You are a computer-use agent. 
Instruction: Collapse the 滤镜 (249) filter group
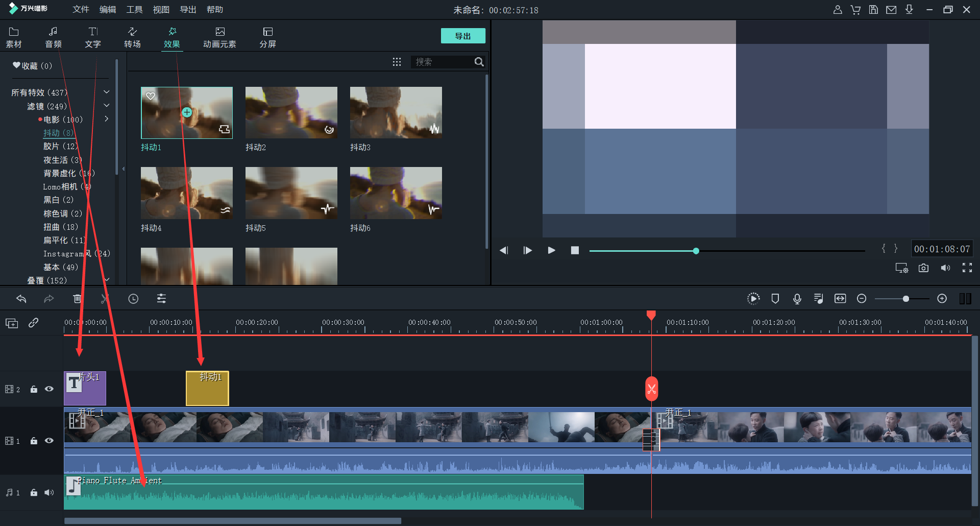tap(107, 106)
